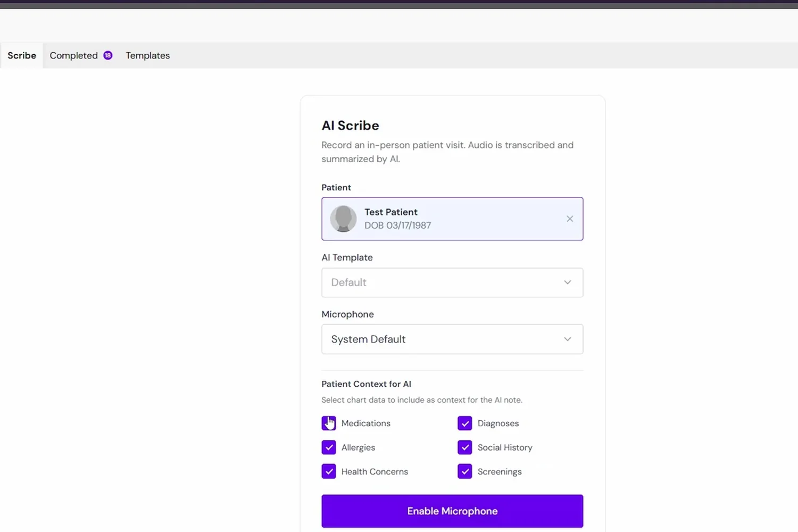Remove Test Patient with the X icon
This screenshot has height=532, width=798.
[x=570, y=219]
